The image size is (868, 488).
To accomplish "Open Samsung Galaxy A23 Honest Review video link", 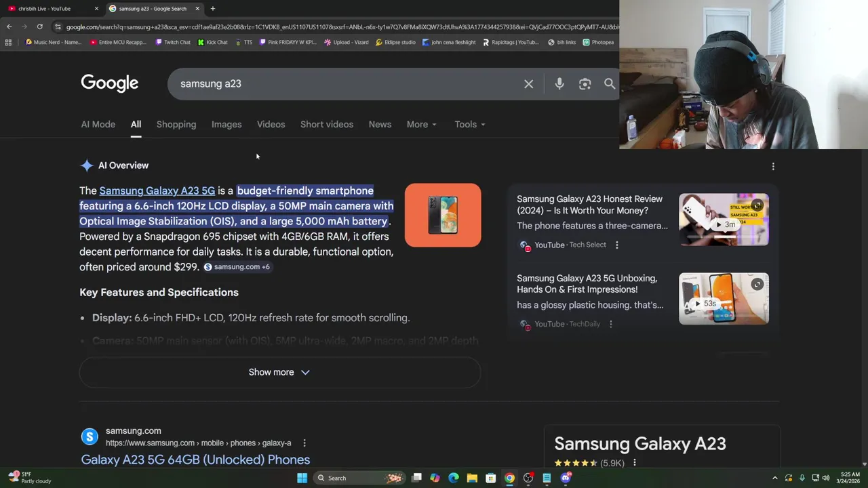I will tap(589, 205).
